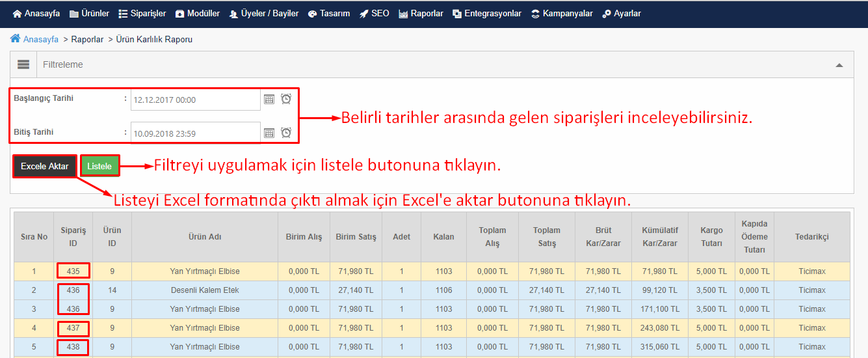This screenshot has width=868, height=358.
Task: Click the Birim Satış column header
Action: (356, 237)
